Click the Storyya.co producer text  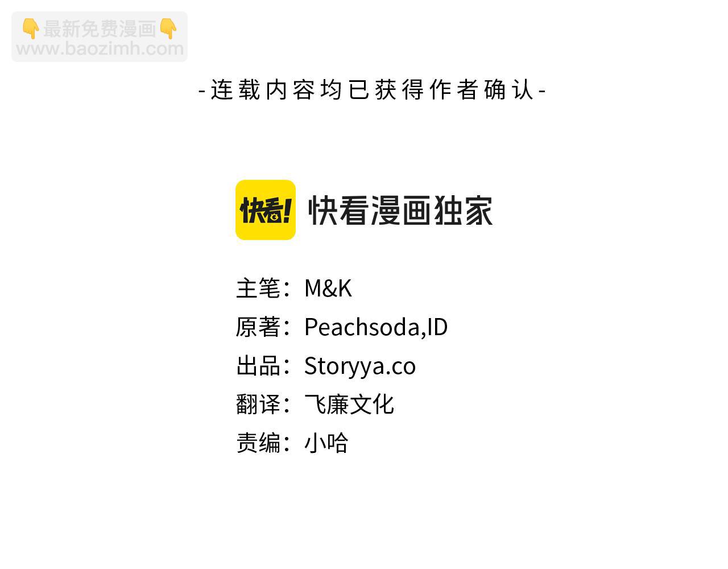click(360, 366)
